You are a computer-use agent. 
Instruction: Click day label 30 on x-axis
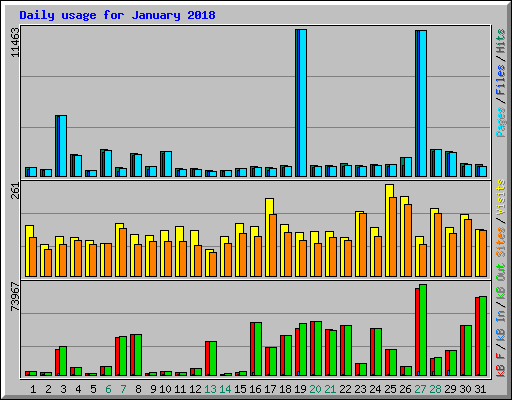[x=466, y=389]
